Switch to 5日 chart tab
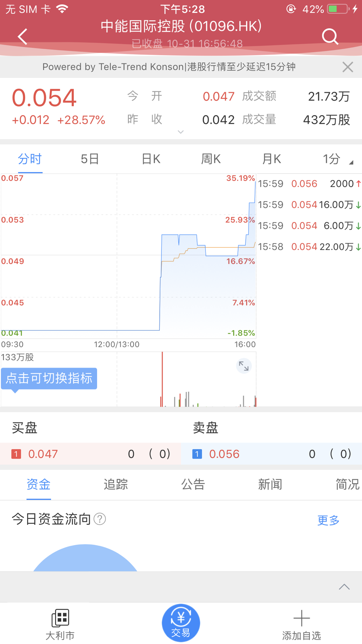Viewport: 362px width, 644px height. (x=90, y=159)
